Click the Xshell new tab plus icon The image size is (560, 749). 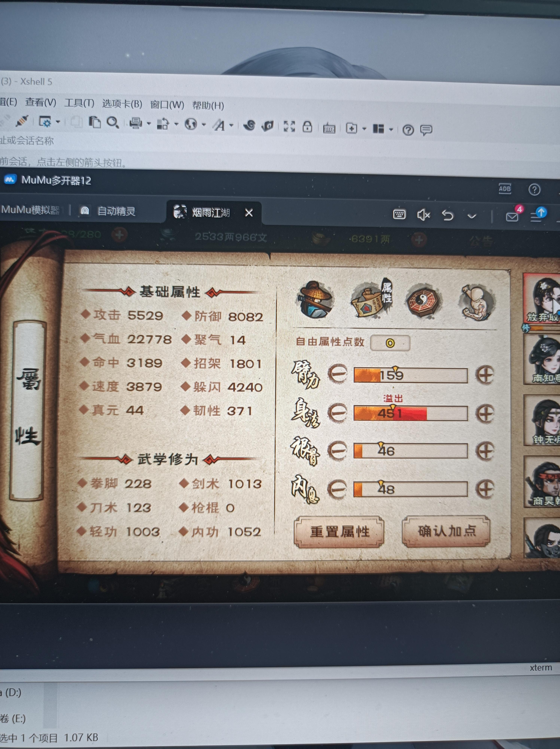pos(351,128)
